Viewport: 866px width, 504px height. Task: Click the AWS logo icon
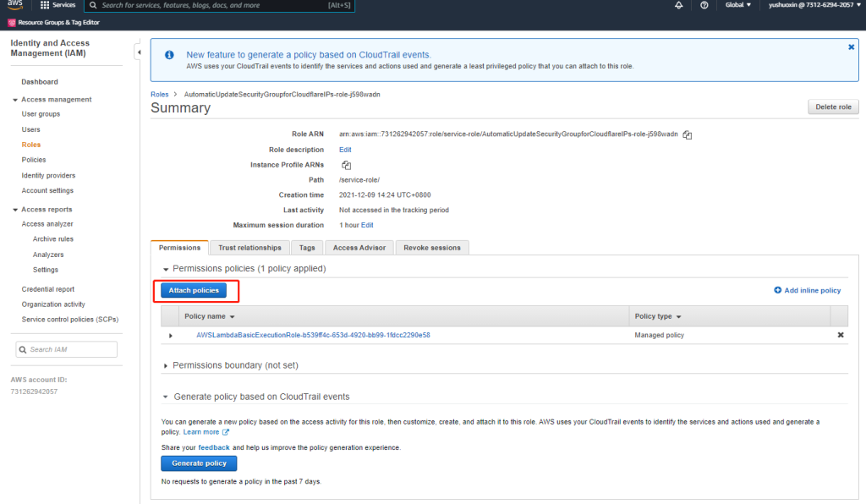tap(16, 5)
